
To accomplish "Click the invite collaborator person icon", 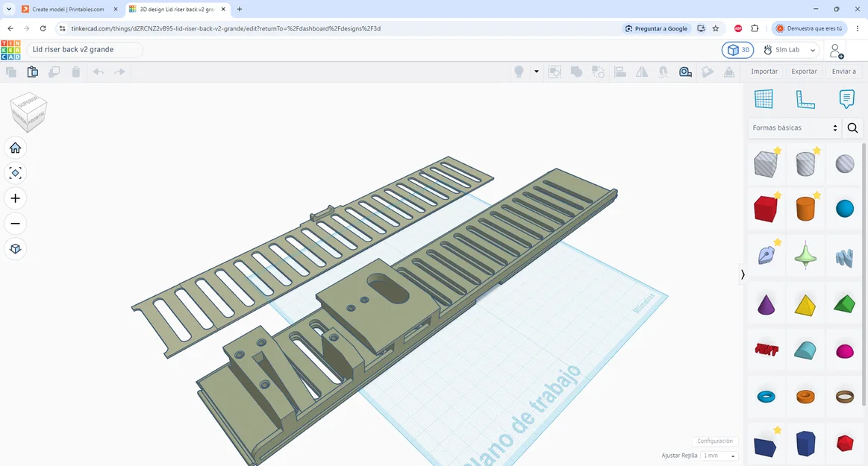I will click(x=837, y=51).
